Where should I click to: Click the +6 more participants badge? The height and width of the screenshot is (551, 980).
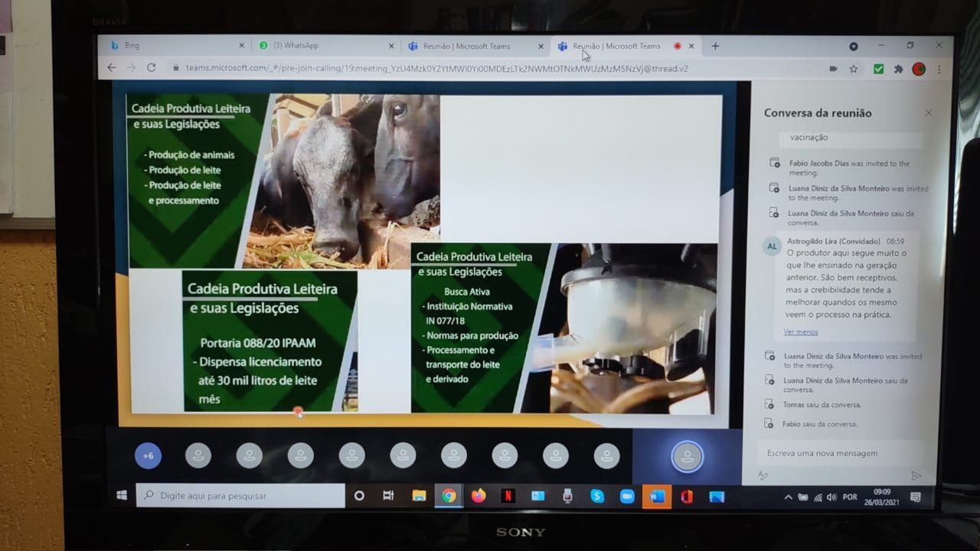point(148,456)
